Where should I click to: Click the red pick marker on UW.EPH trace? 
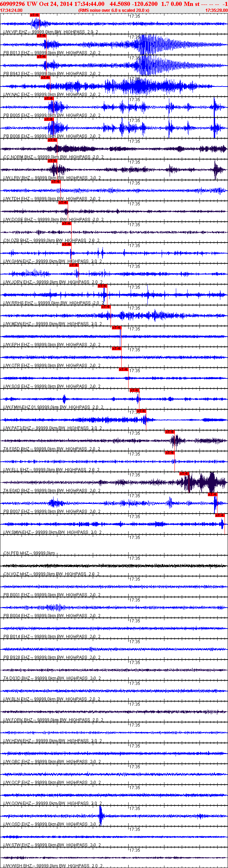click(116, 328)
